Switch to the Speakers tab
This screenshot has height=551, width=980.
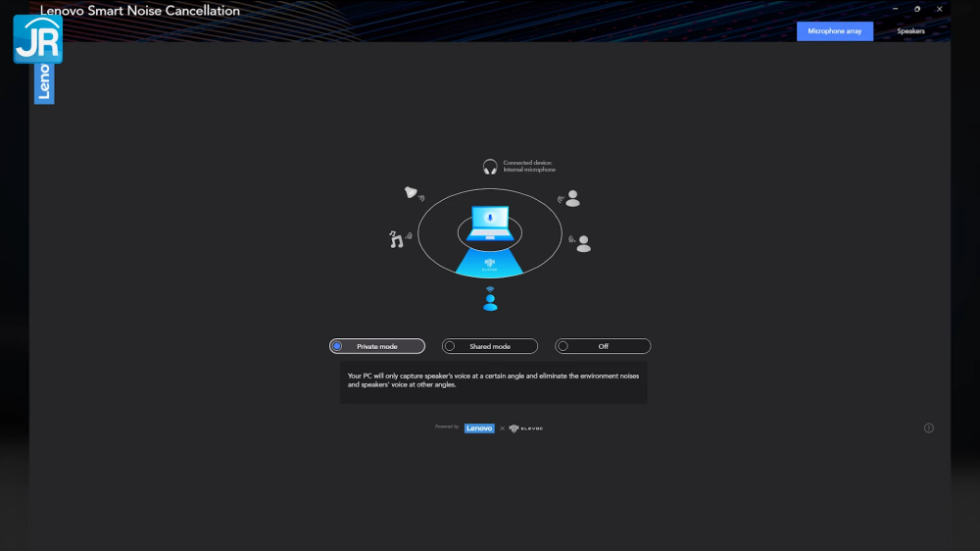tap(910, 31)
